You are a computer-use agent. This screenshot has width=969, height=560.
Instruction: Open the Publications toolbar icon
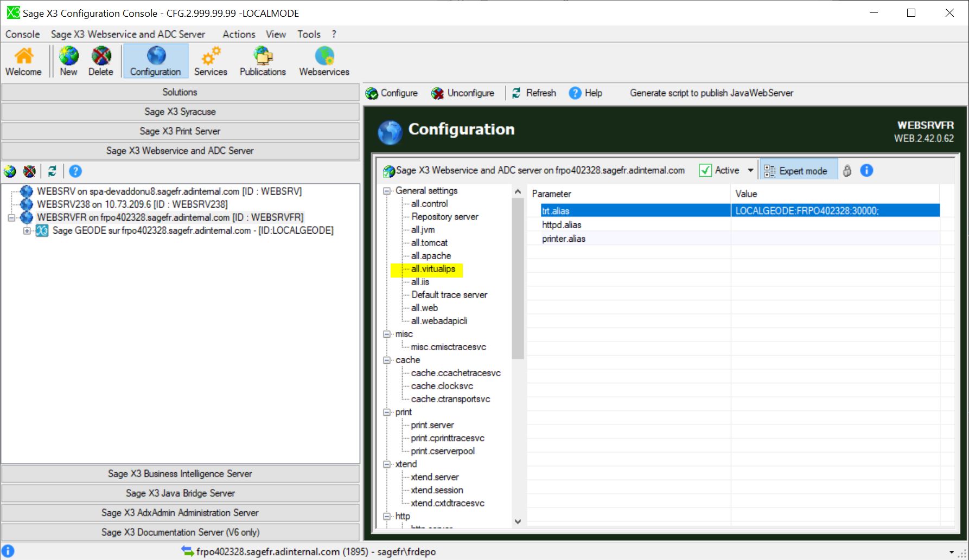click(x=263, y=56)
